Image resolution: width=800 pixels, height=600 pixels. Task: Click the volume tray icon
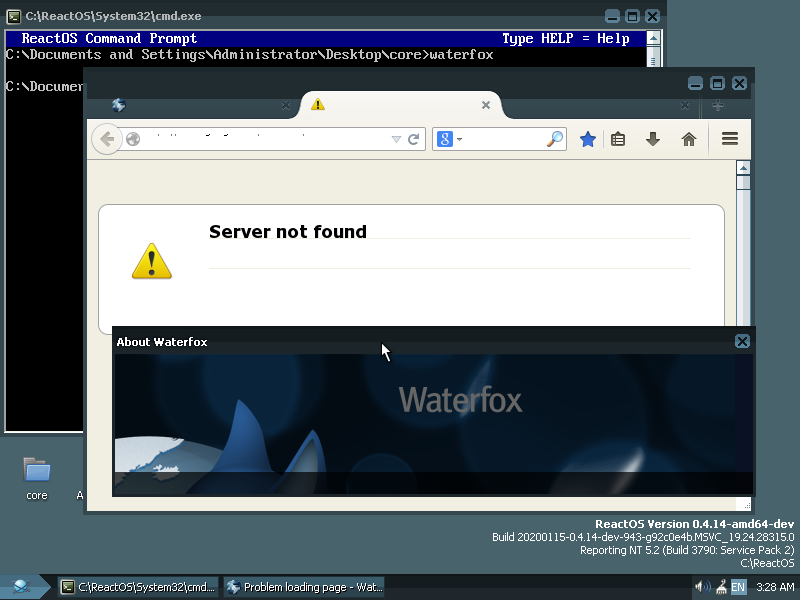703,587
